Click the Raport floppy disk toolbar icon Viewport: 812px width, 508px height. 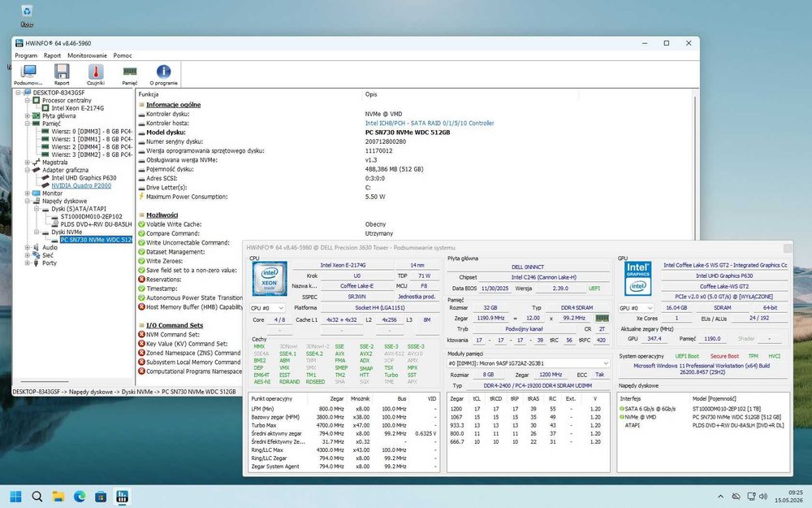62,74
